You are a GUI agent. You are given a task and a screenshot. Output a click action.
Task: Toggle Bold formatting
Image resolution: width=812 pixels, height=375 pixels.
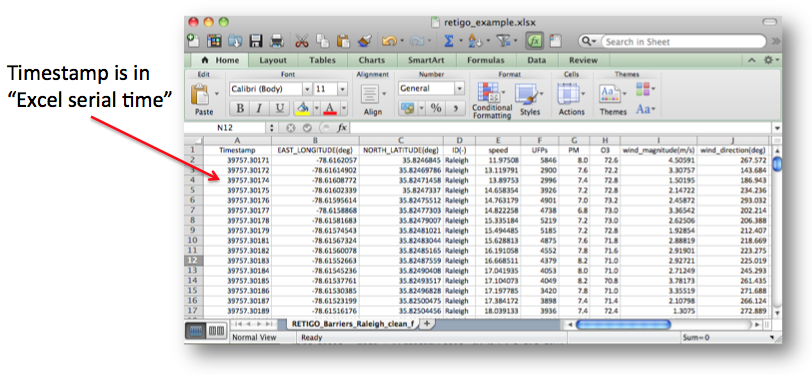pos(240,108)
